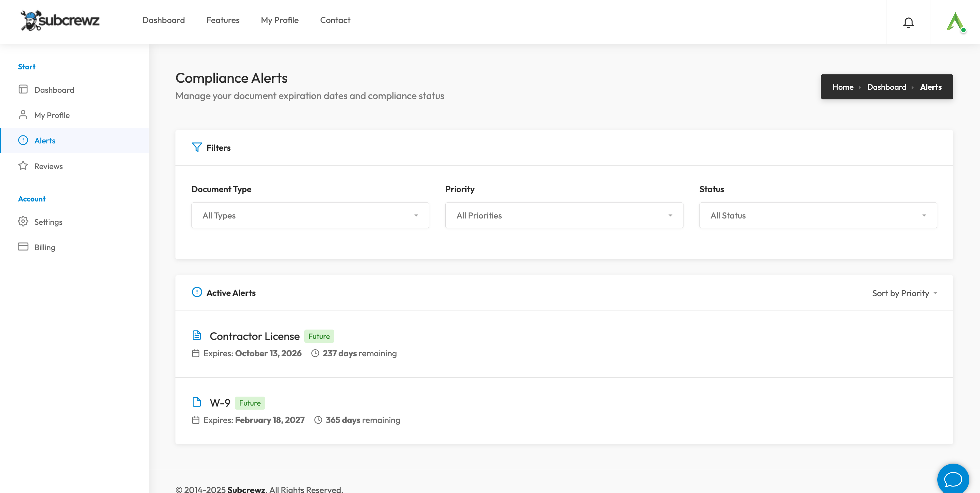Switch to the My Profile menu item
This screenshot has width=980, height=493.
tap(280, 20)
